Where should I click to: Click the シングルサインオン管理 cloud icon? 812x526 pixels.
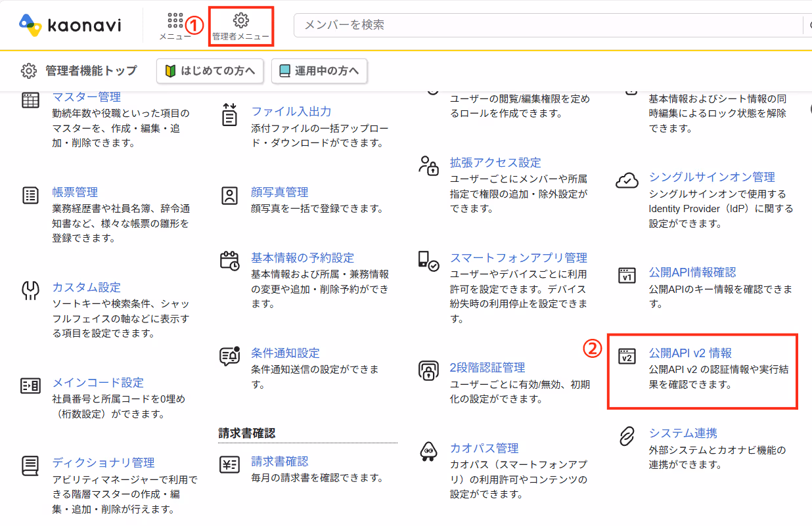[x=627, y=181]
